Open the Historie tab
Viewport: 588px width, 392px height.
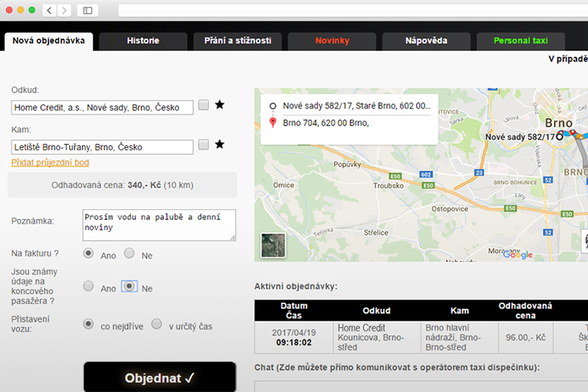[x=143, y=40]
